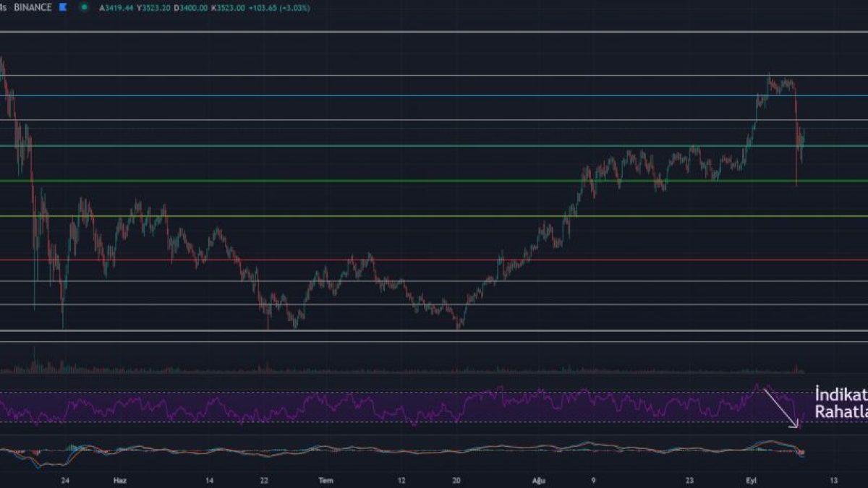
Task: Select the topmost white horizontal line
Action: (434, 32)
